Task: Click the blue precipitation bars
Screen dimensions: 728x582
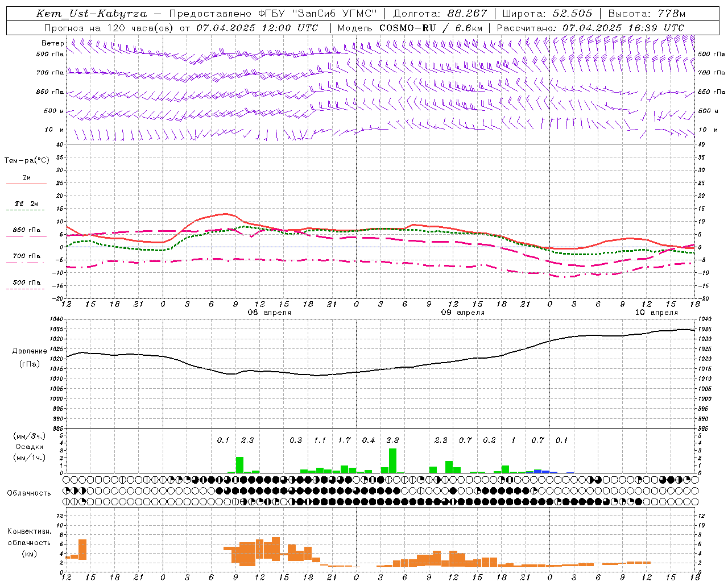Action: click(546, 471)
